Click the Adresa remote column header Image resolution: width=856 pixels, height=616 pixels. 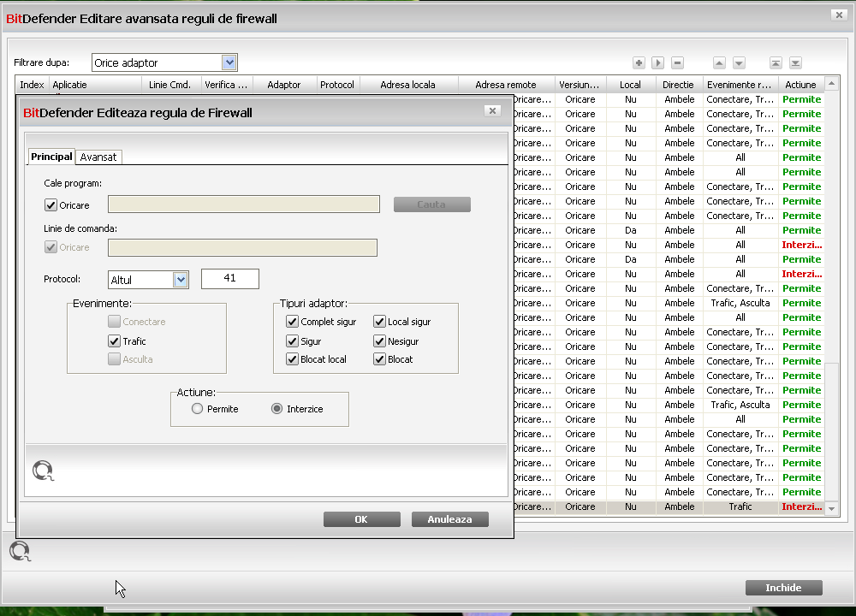point(506,85)
